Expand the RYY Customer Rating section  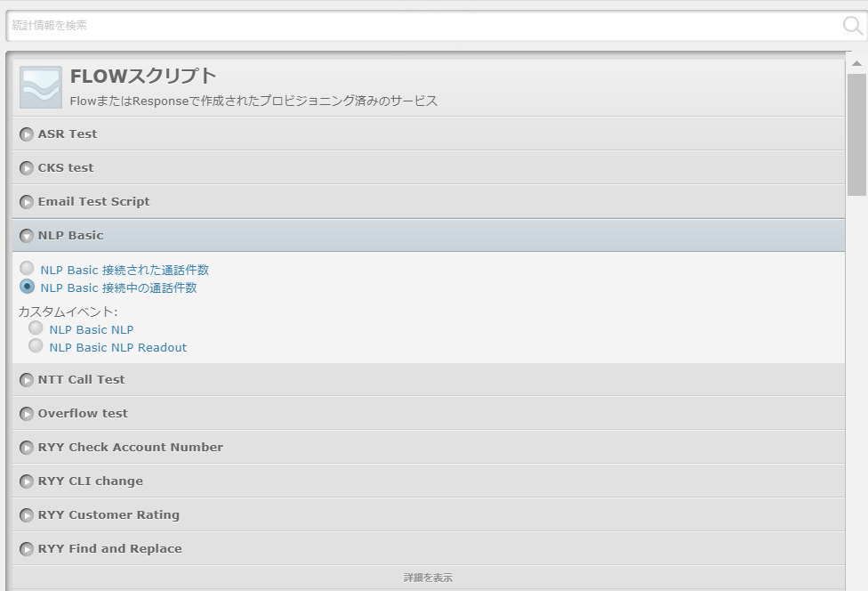click(x=429, y=514)
